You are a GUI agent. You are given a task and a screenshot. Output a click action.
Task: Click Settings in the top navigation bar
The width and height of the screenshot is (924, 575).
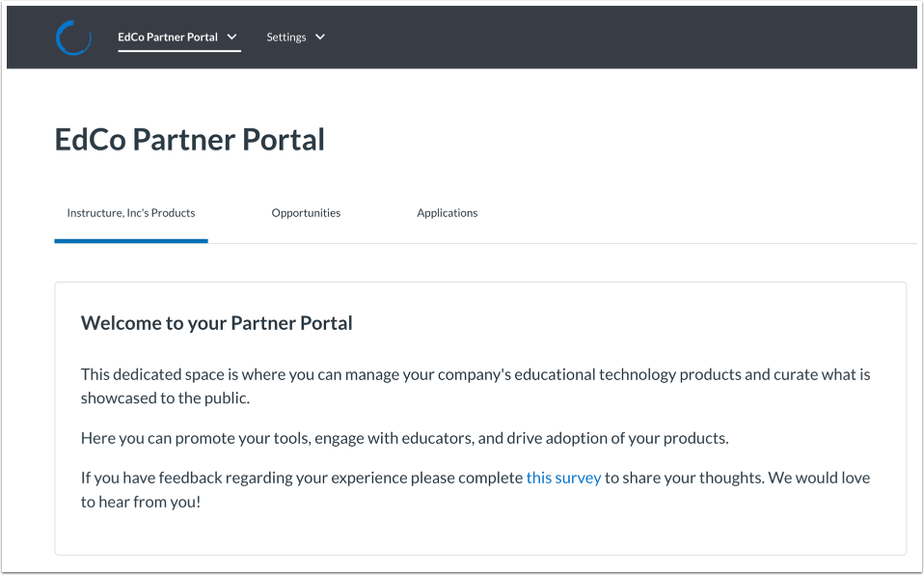click(285, 37)
